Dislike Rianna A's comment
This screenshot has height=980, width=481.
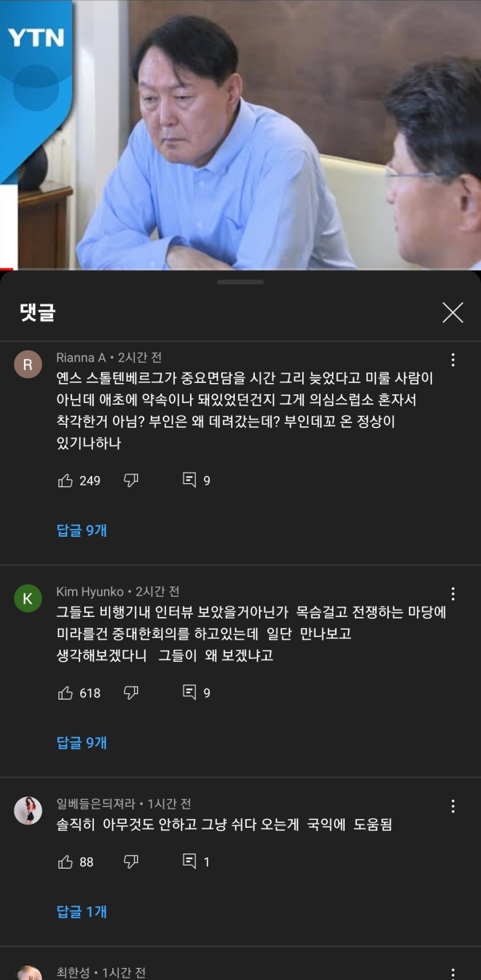(x=131, y=481)
